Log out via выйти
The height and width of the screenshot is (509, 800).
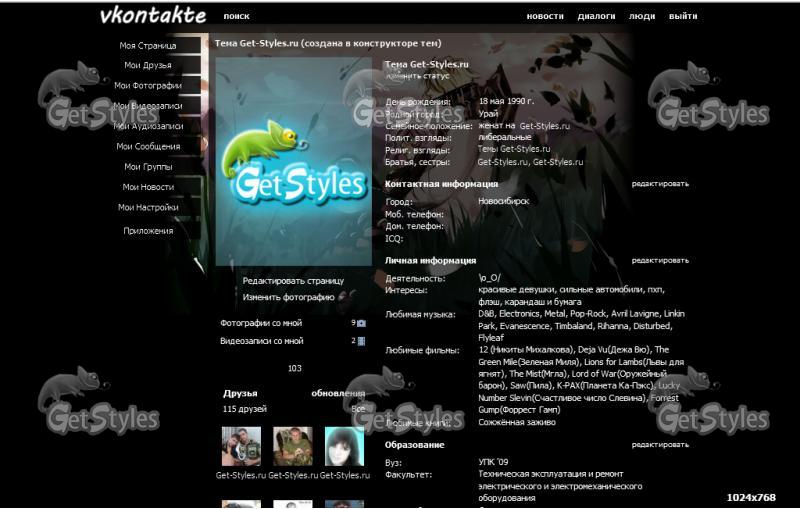tap(683, 16)
